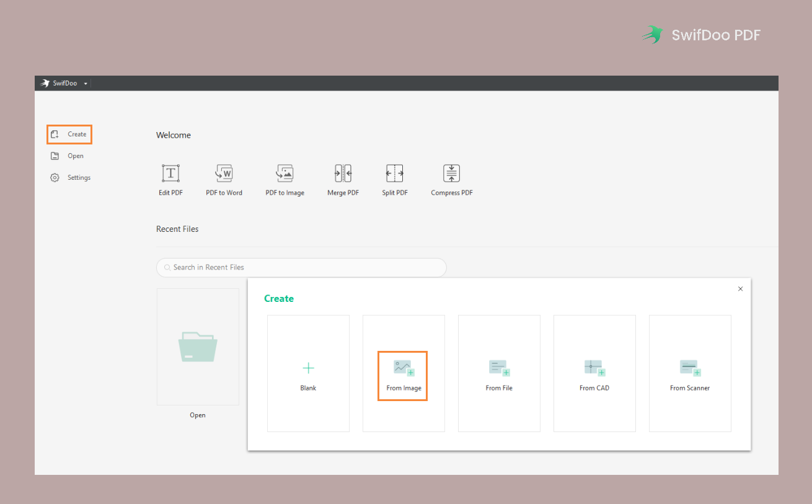This screenshot has width=812, height=504.
Task: Create a PDF From Scanner
Action: (x=690, y=373)
